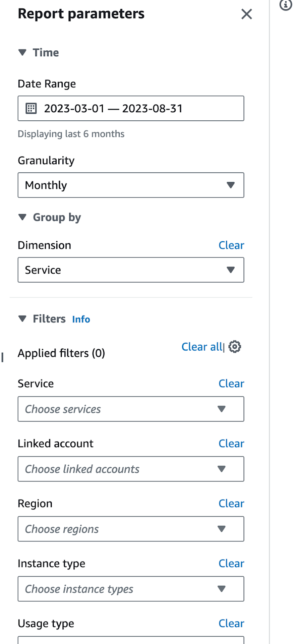
Task: Open the Choose linked accounts dropdown
Action: pyautogui.click(x=131, y=469)
